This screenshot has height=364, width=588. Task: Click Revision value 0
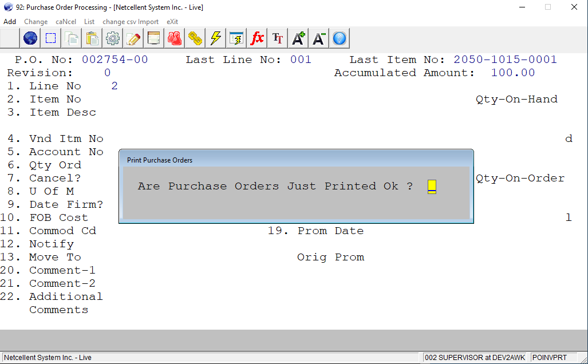click(108, 73)
